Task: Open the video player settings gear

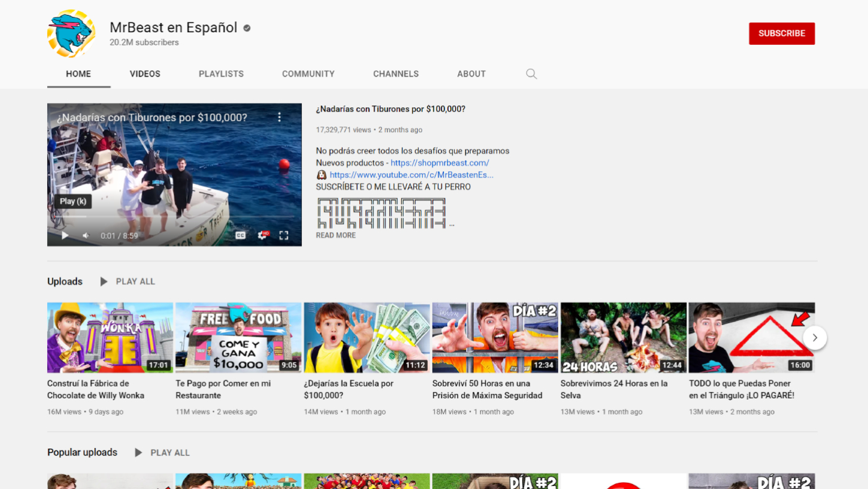Action: 263,235
